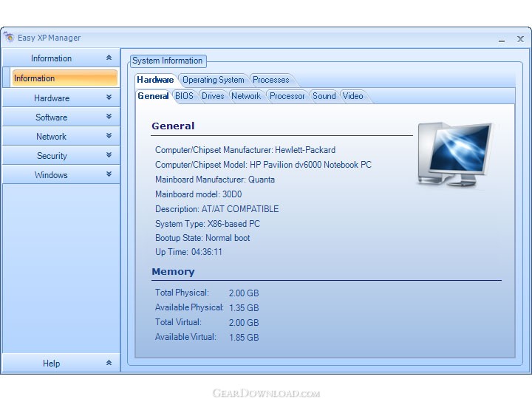Open the Security sidebar category
This screenshot has height=399, width=532.
coord(61,156)
